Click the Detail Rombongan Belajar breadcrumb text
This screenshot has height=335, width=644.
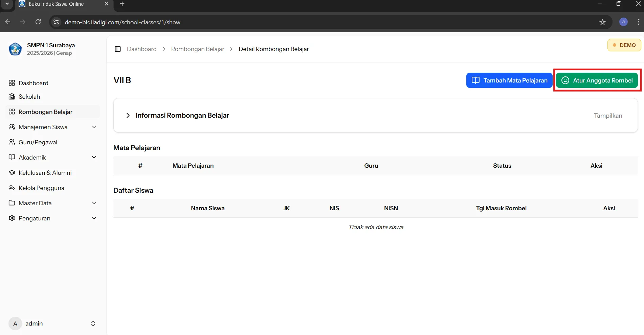tap(274, 49)
